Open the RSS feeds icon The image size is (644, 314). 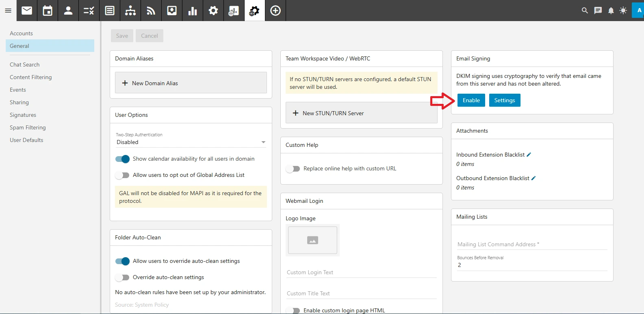[x=151, y=11]
